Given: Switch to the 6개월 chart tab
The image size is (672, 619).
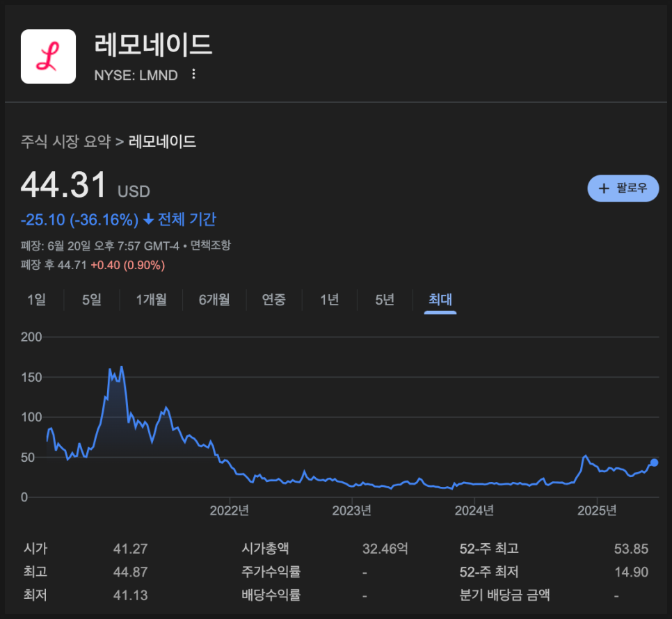Looking at the screenshot, I should click(x=214, y=300).
